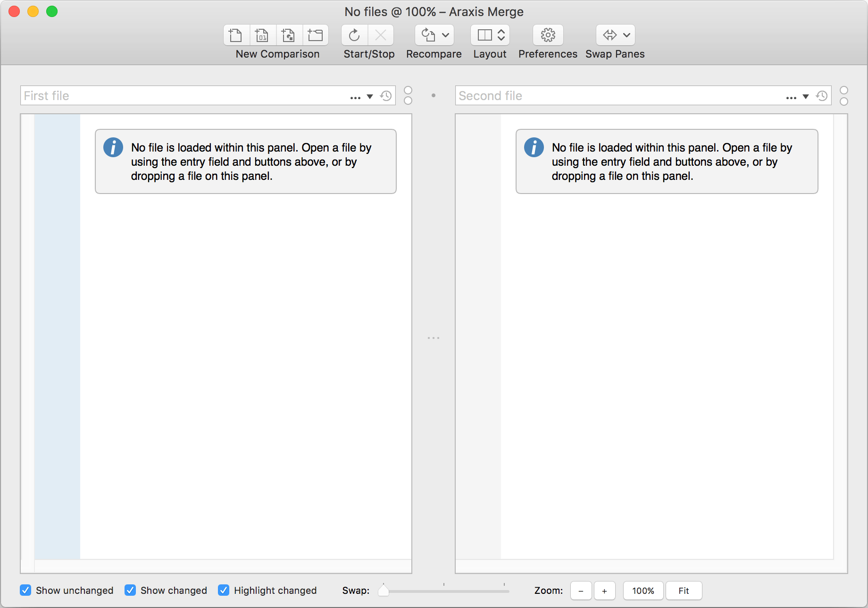Open Preferences via gear icon

tap(548, 35)
